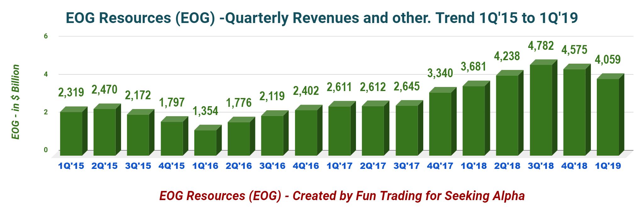The image size is (644, 213).
Task: Click the 2,645 data label
Action: coord(407,86)
